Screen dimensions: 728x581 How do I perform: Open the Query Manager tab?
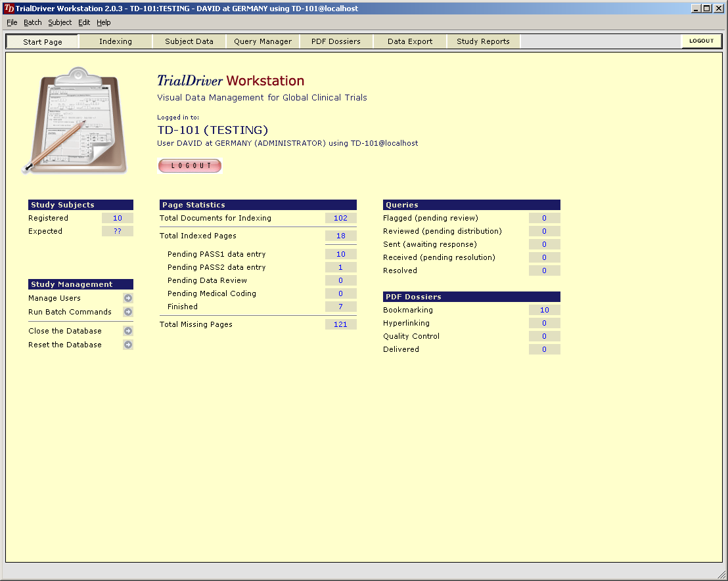(x=263, y=41)
